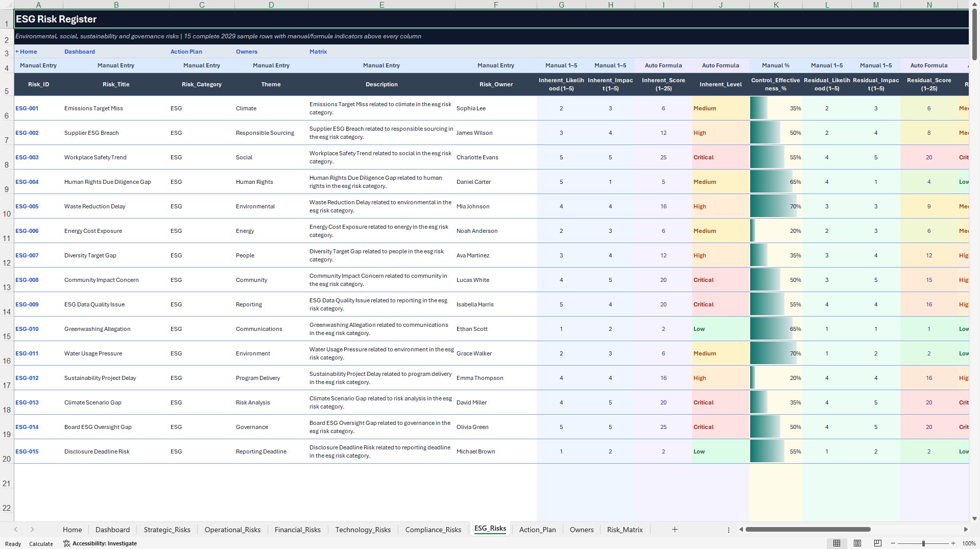Click vertical scrollbar down arrow
The width and height of the screenshot is (980, 549).
975,518
